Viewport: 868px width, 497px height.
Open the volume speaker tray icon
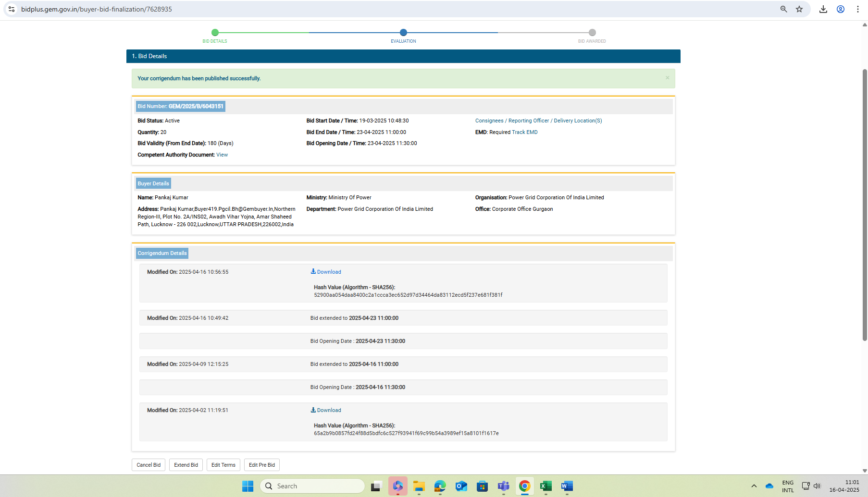point(817,486)
